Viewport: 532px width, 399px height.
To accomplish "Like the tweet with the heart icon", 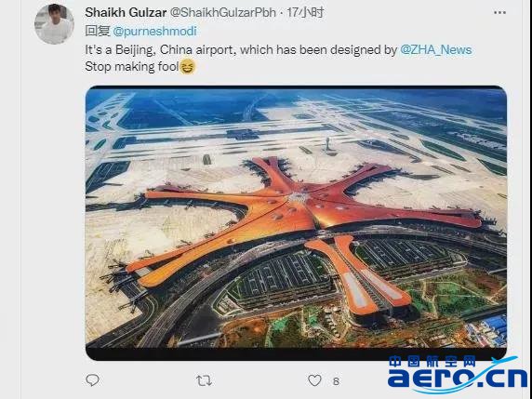I will coord(314,380).
